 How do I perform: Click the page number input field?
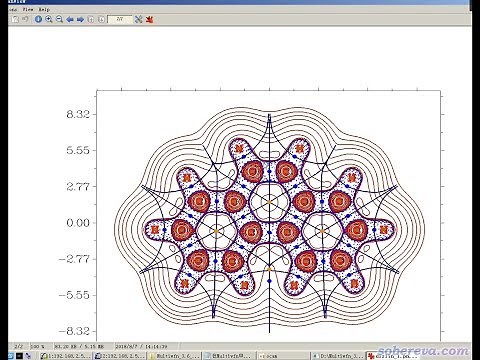[x=120, y=19]
